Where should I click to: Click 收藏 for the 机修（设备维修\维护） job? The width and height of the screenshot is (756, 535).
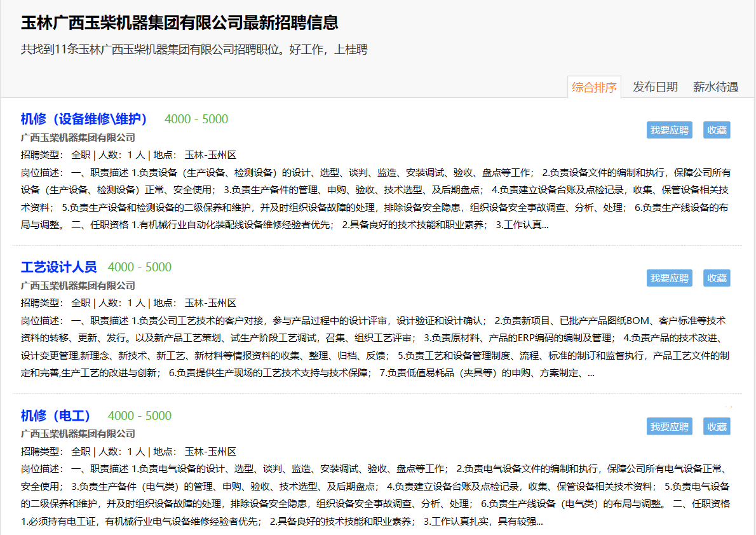(717, 130)
